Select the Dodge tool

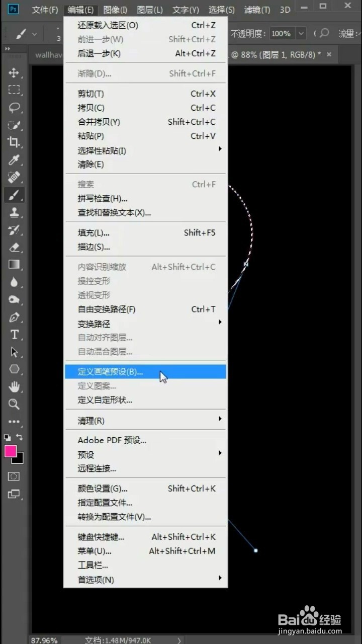click(x=14, y=300)
